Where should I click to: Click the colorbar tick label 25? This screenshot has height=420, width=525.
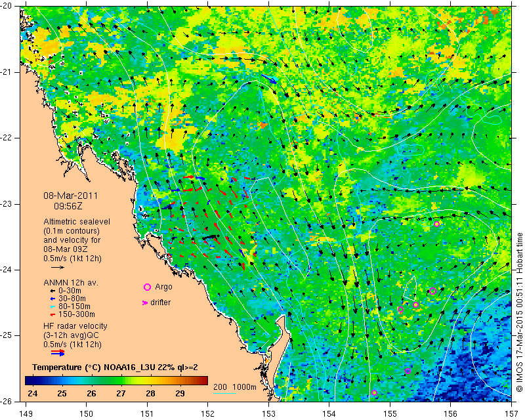click(x=62, y=394)
